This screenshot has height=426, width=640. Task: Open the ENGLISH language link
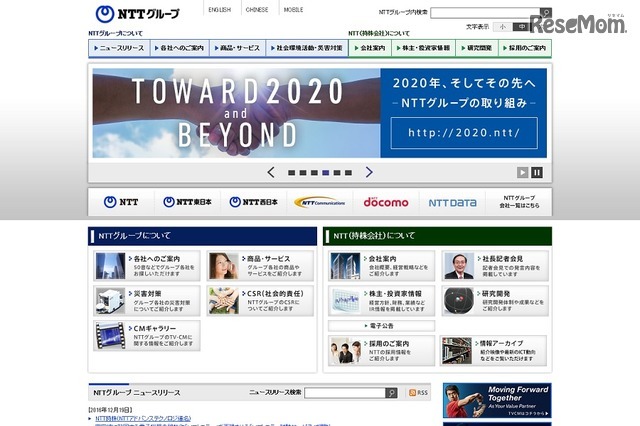point(220,9)
